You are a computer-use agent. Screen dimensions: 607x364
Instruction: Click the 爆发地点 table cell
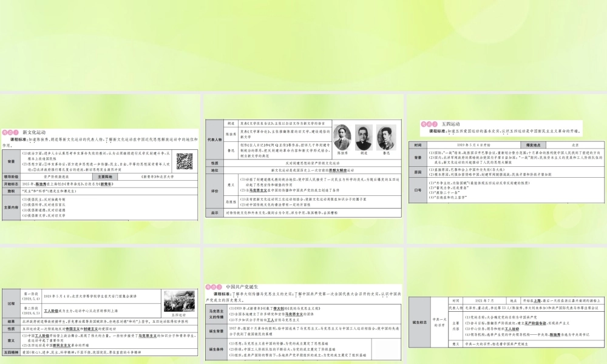tap(534, 145)
